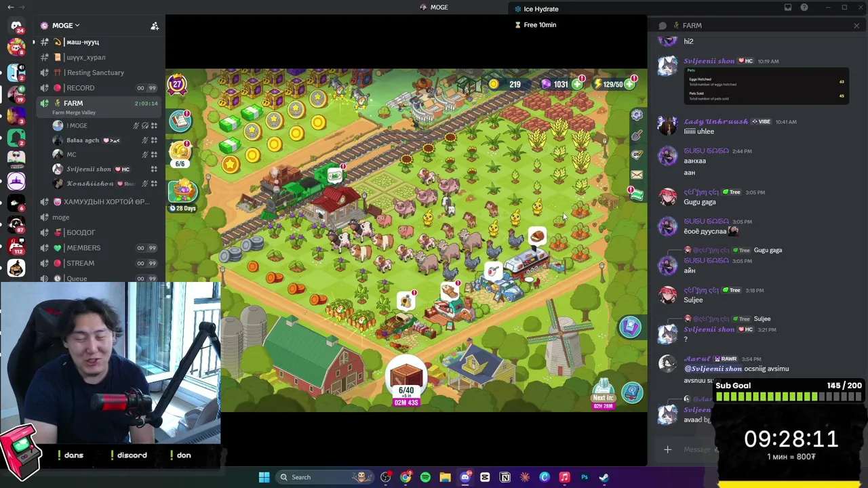This screenshot has height=488, width=868.
Task: Open Discord help question mark icon
Action: 804,7
